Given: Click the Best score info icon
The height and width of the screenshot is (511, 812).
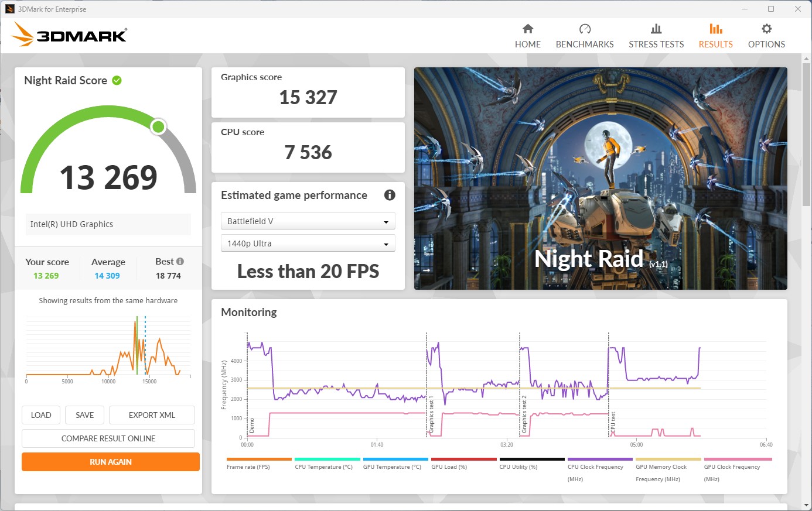Looking at the screenshot, I should click(180, 262).
